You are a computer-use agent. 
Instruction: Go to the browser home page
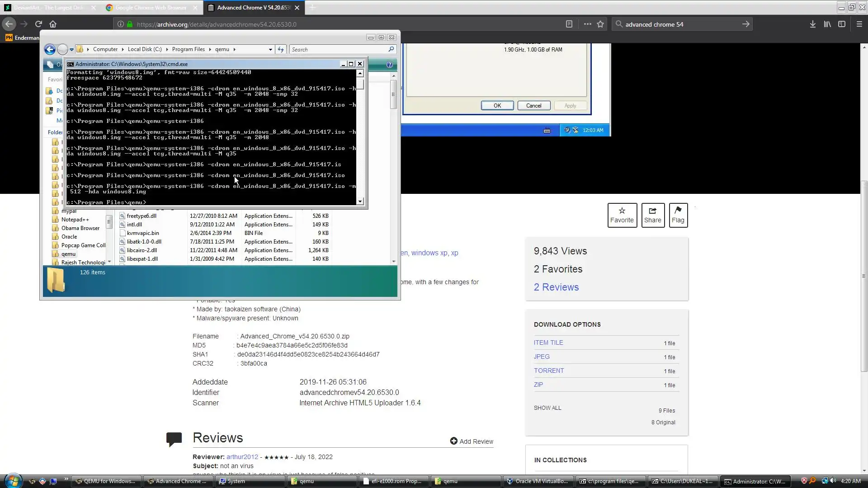click(53, 24)
